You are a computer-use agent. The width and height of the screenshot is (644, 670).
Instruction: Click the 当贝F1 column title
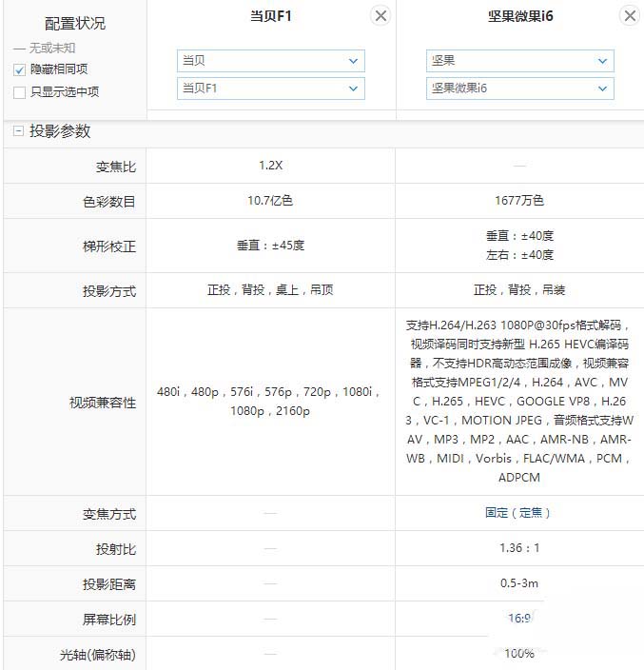[270, 16]
